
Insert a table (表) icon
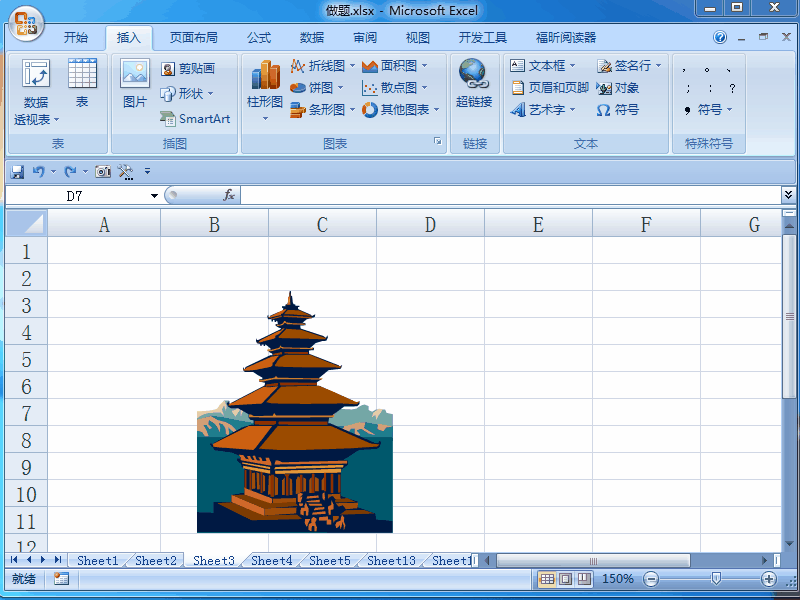[x=82, y=83]
